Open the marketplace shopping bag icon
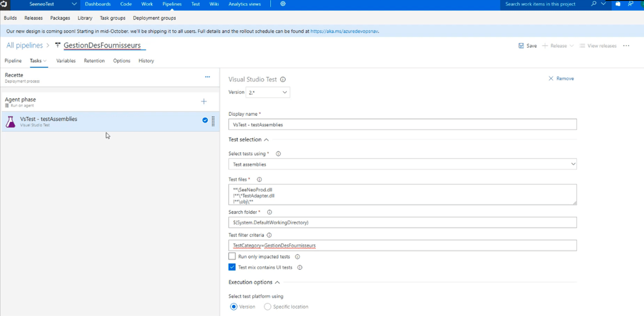Viewport: 644px width, 316px height. [x=617, y=4]
